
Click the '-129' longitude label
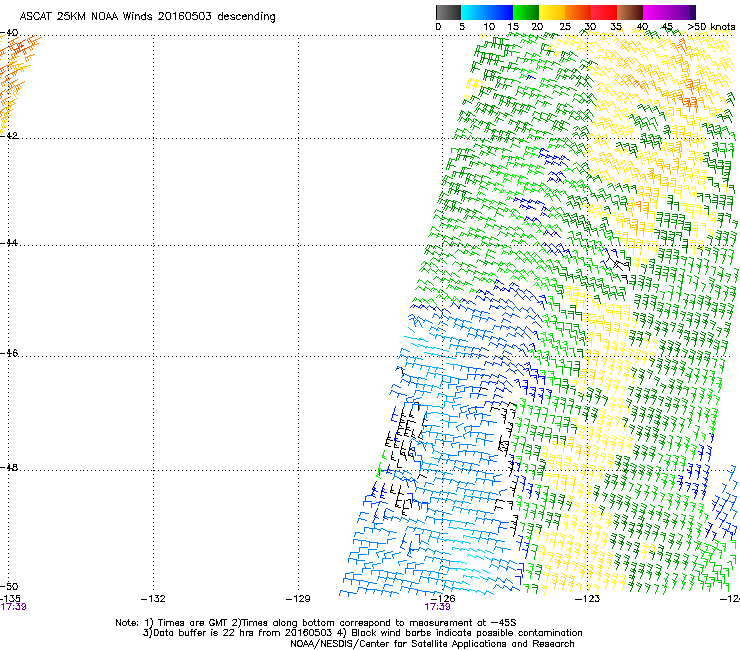click(298, 599)
